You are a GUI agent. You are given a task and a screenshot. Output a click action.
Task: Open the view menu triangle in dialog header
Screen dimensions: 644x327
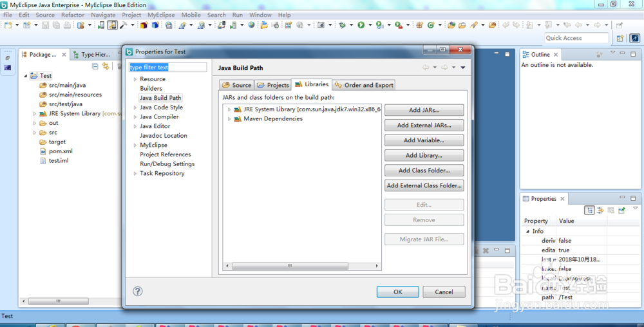tap(463, 68)
